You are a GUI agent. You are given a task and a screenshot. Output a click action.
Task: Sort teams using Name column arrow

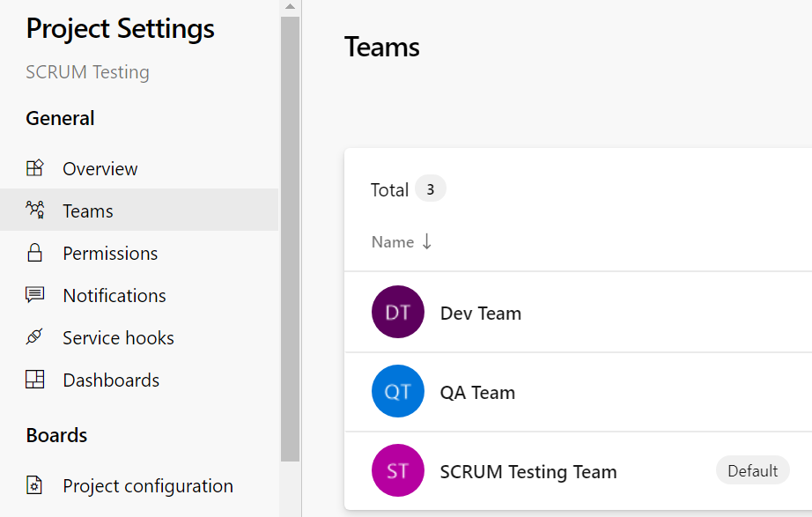pos(427,241)
